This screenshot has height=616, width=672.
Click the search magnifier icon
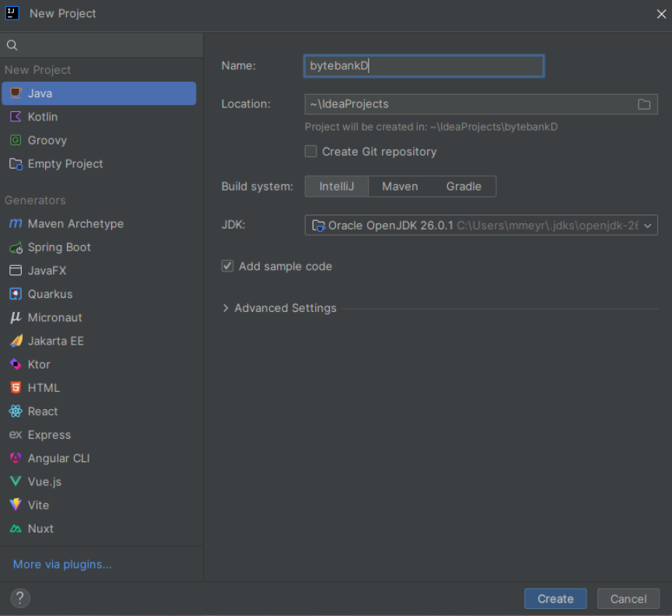pyautogui.click(x=12, y=45)
